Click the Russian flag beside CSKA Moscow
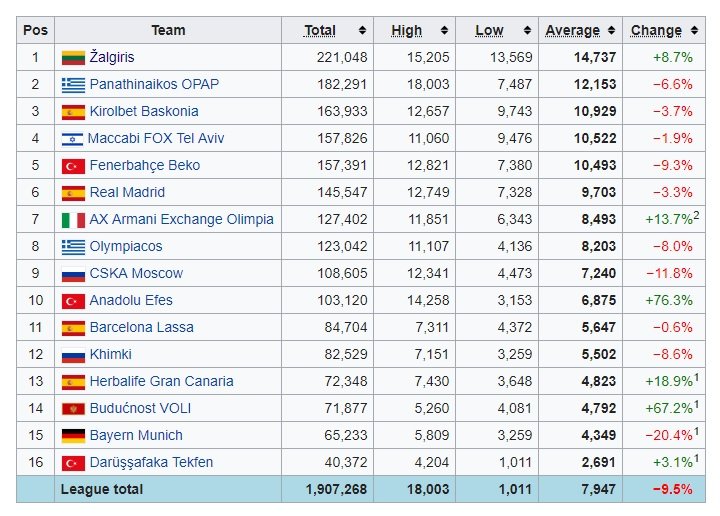The height and width of the screenshot is (516, 720). (x=73, y=275)
